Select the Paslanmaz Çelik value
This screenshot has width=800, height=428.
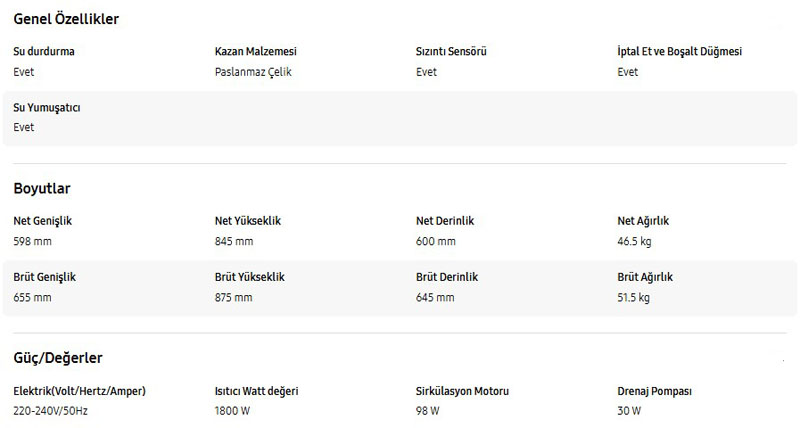click(x=253, y=72)
